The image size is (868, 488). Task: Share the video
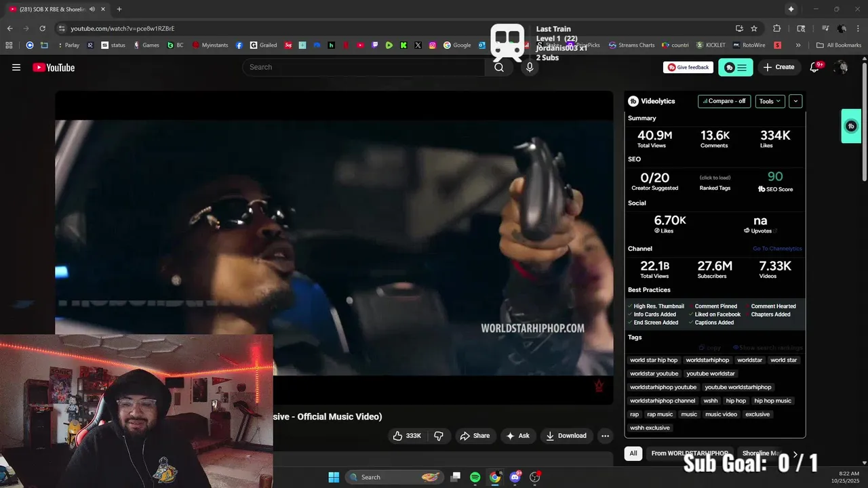click(x=475, y=436)
